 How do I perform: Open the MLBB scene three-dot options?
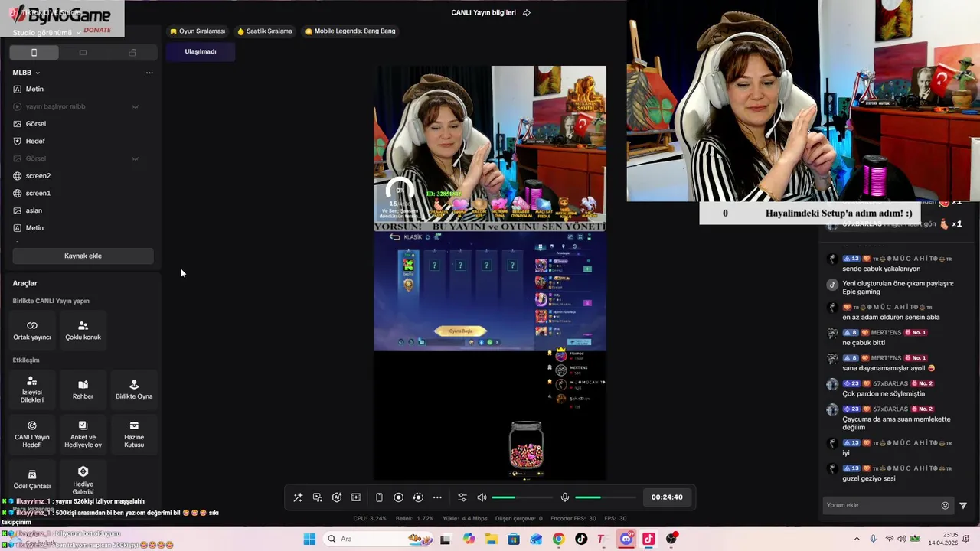[149, 73]
